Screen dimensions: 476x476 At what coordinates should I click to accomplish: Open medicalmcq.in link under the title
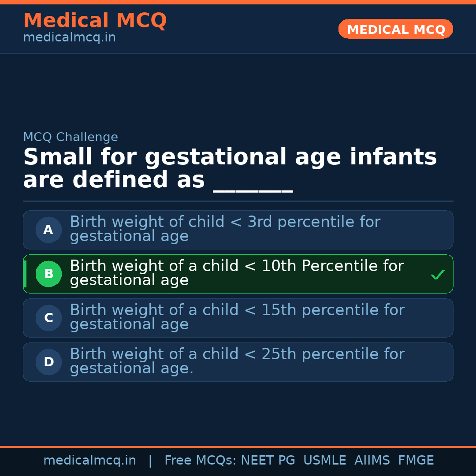[x=69, y=38]
